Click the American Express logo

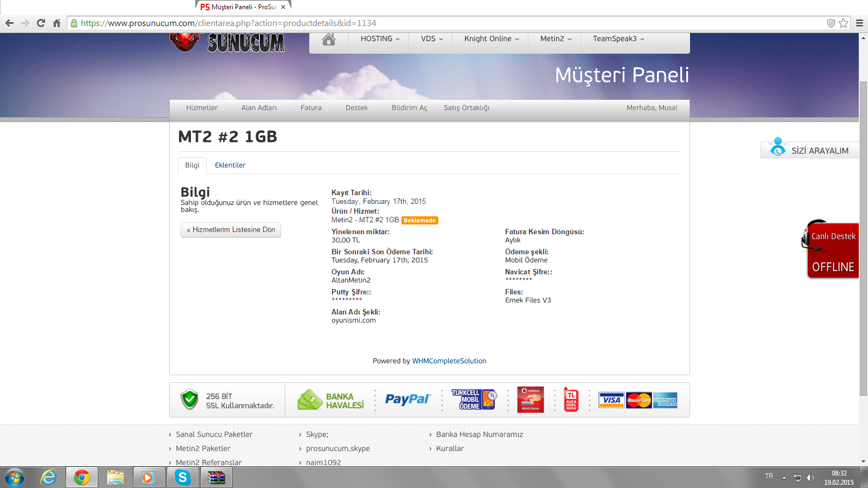coord(665,400)
